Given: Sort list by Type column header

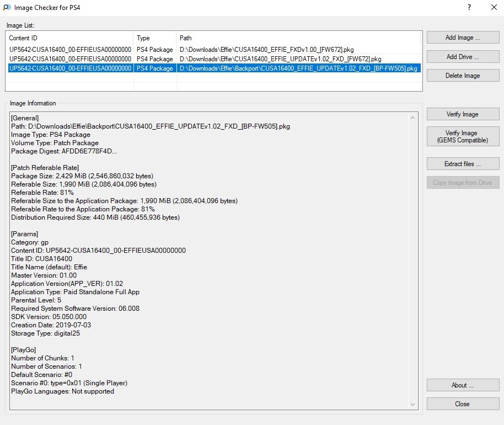Looking at the screenshot, I should 155,38.
